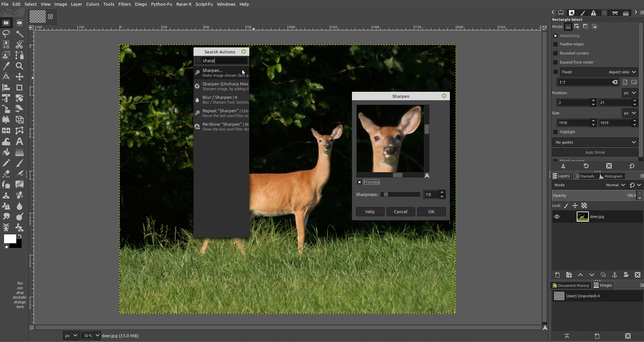This screenshot has width=644, height=342.
Task: Select the Pencil tool
Action: coord(6,163)
